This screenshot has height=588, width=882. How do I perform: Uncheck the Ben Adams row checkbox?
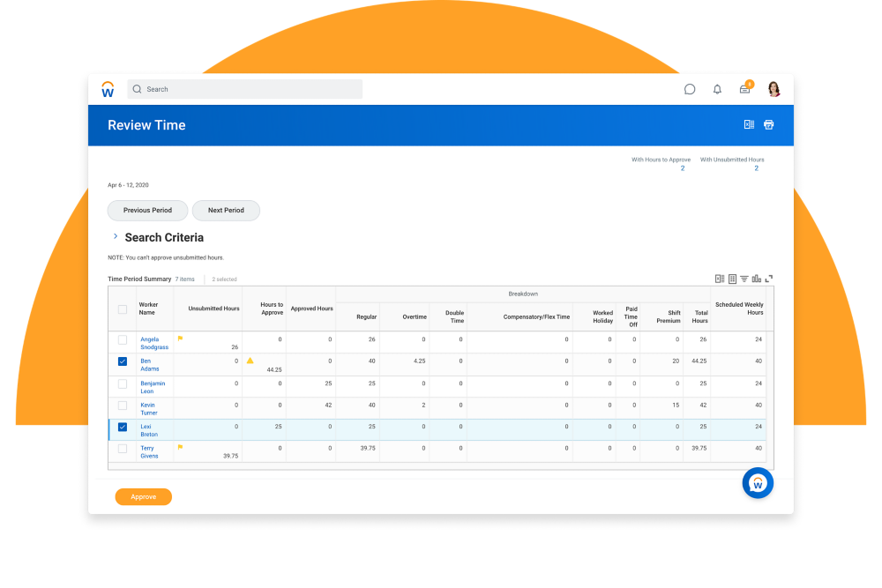point(123,361)
